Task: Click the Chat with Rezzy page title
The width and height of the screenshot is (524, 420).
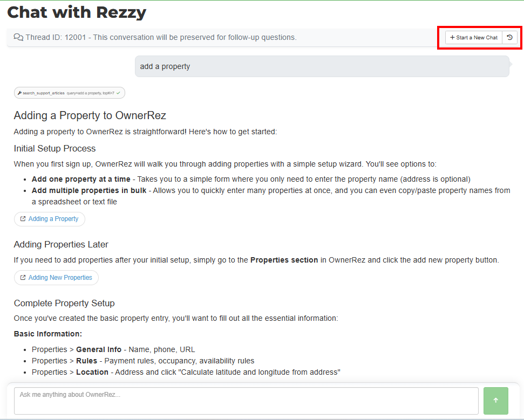Action: (x=77, y=12)
